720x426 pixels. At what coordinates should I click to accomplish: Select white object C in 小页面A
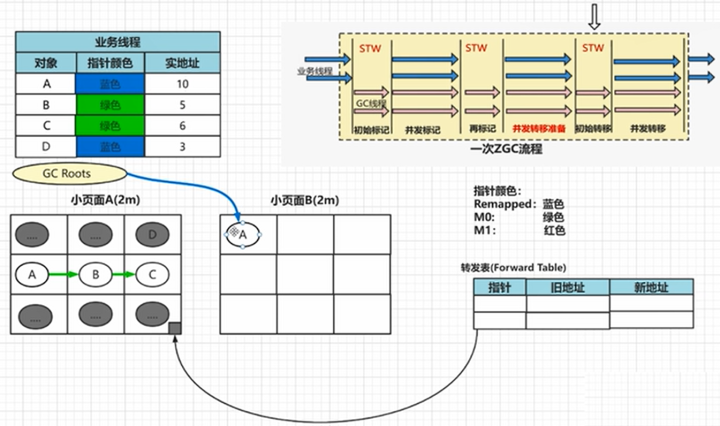pos(152,275)
